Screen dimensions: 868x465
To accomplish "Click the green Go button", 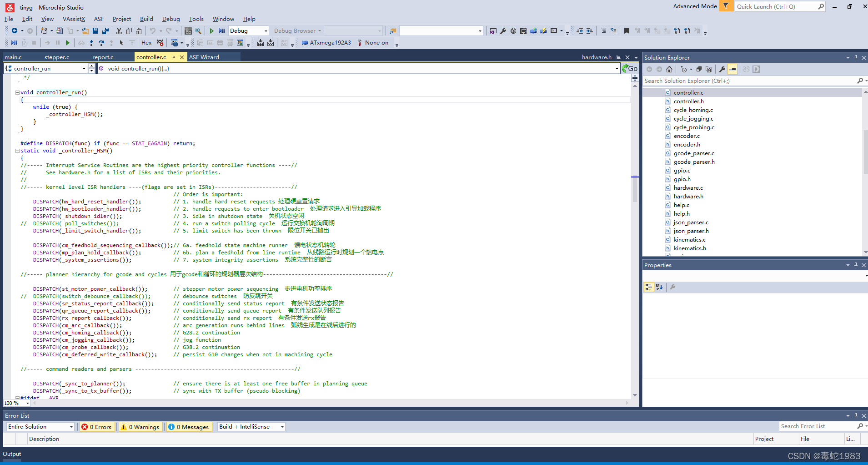I will click(630, 69).
